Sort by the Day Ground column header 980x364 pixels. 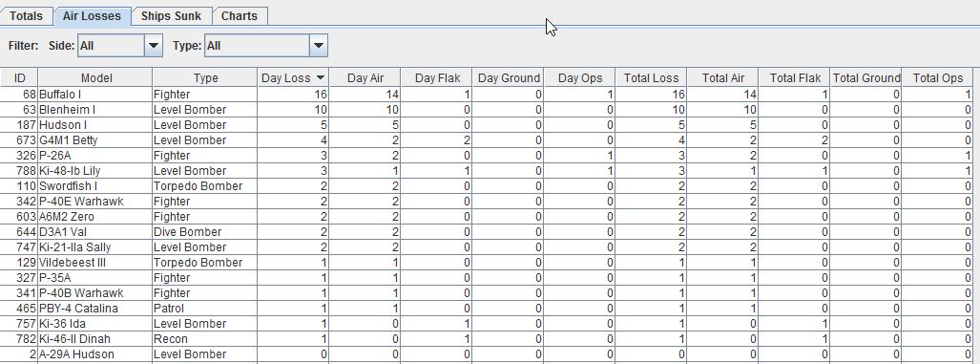(508, 78)
